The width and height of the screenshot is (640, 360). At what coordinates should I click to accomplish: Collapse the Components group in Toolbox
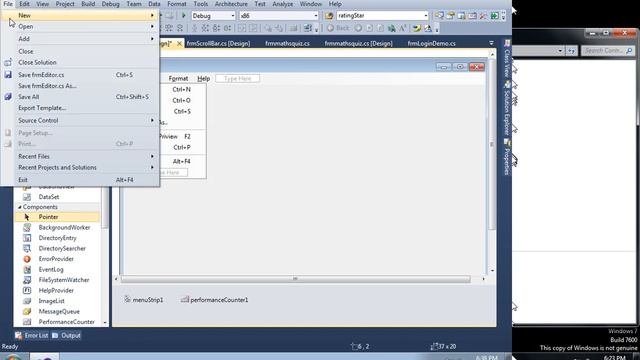pyautogui.click(x=20, y=207)
